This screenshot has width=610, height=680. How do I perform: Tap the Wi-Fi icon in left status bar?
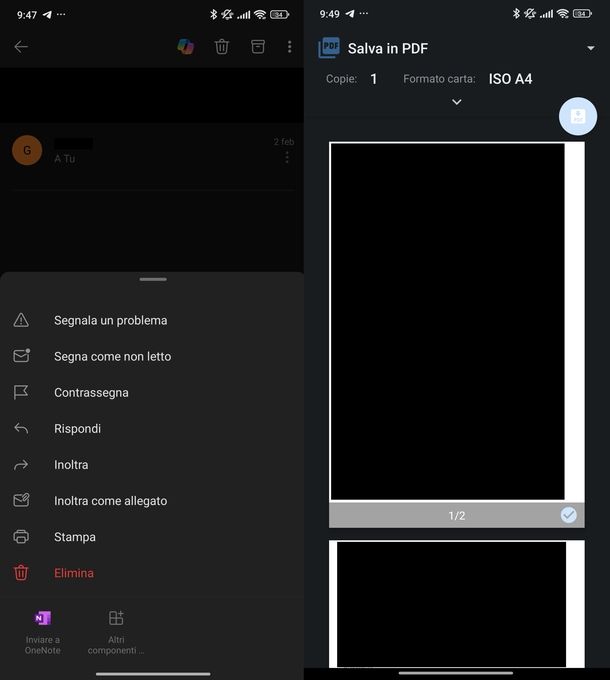(x=260, y=14)
